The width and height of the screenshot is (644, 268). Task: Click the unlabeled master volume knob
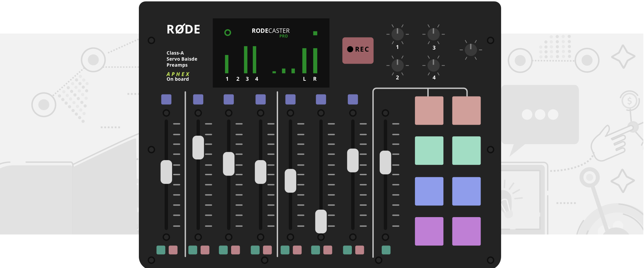471,50
